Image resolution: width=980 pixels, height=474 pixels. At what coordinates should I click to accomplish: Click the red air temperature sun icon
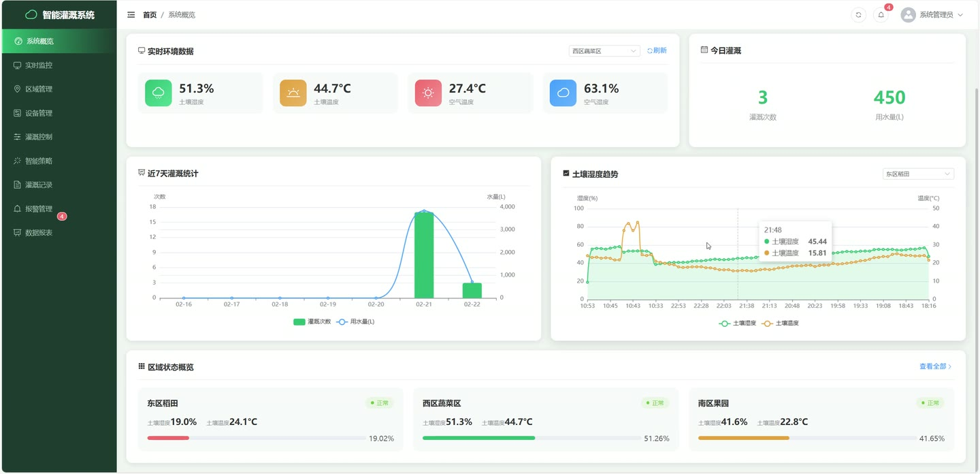pos(428,93)
